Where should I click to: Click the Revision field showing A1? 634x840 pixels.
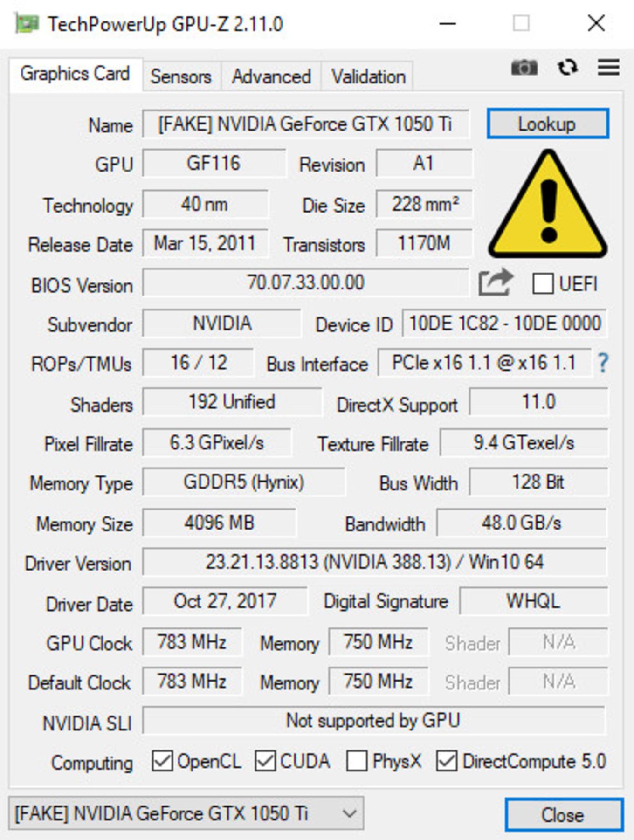pyautogui.click(x=424, y=163)
